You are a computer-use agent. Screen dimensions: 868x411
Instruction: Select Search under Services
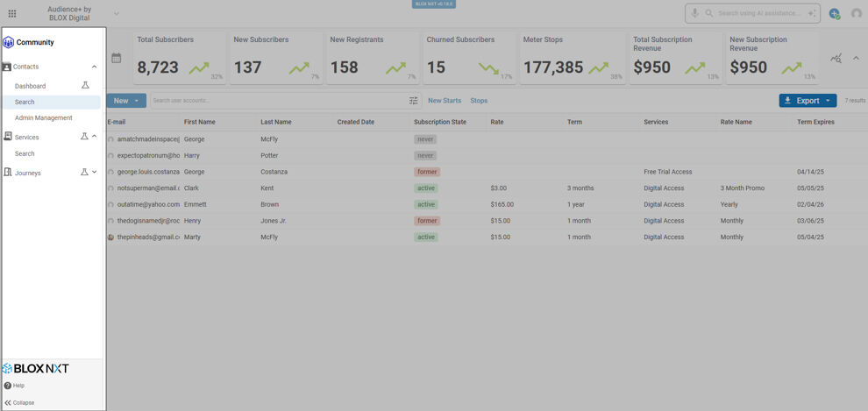tap(25, 153)
